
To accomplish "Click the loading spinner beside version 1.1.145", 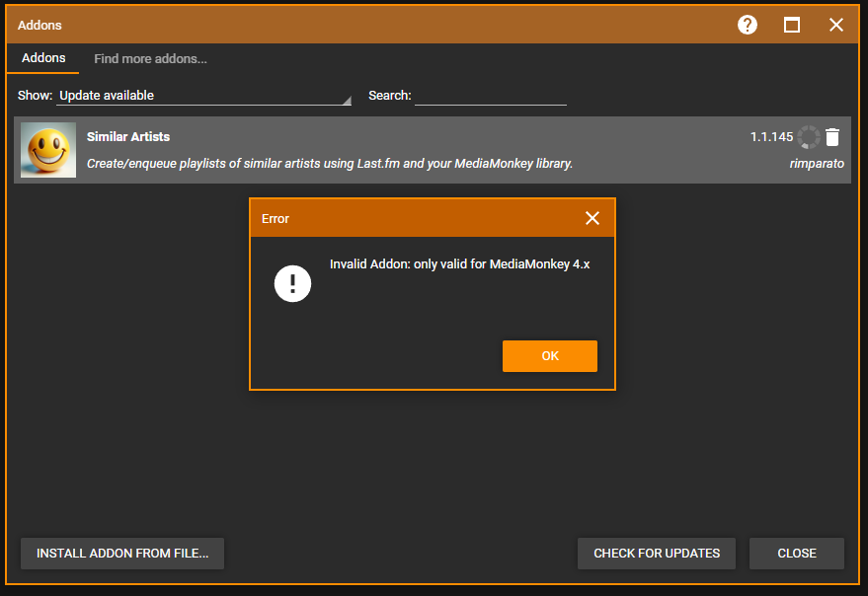I will tap(809, 137).
